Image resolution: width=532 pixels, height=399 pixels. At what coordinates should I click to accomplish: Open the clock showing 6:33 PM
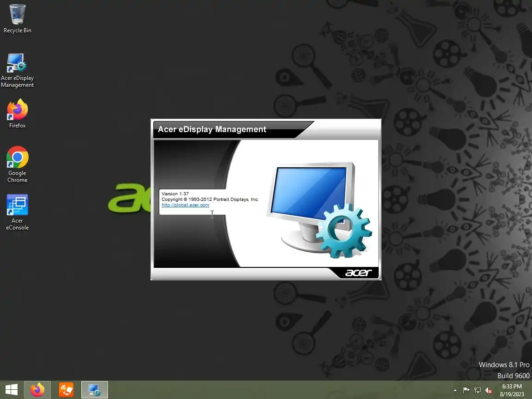(512, 390)
